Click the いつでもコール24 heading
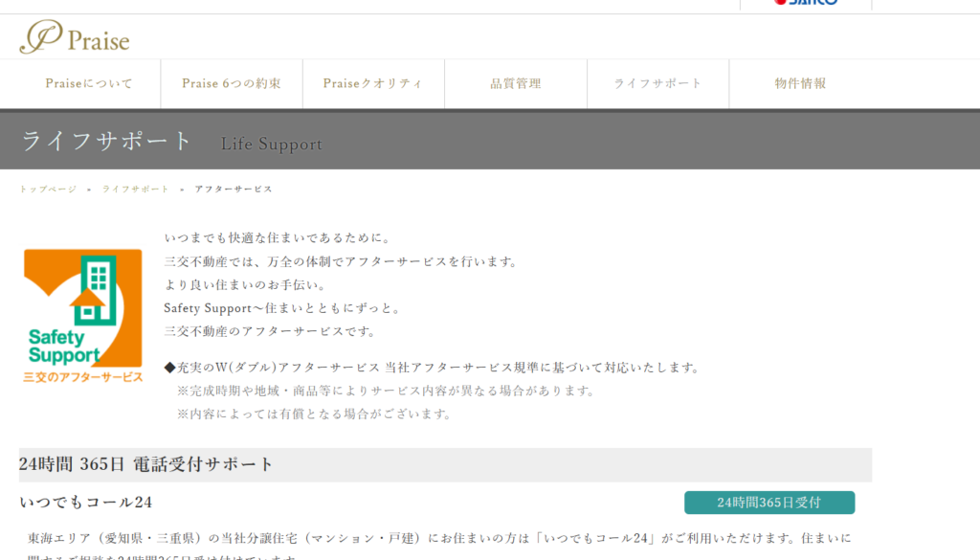Viewport: 980px width, 560px height. click(85, 503)
